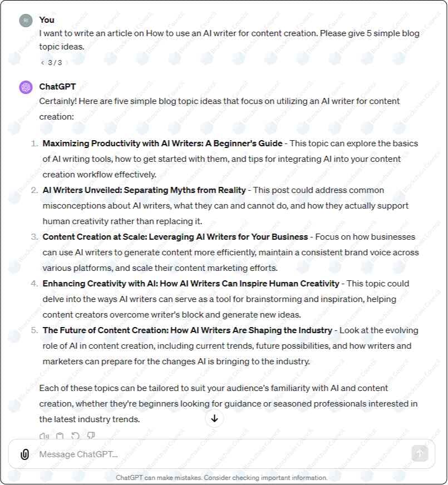Go to the previous prompt version
The width and height of the screenshot is (448, 485).
(x=42, y=62)
